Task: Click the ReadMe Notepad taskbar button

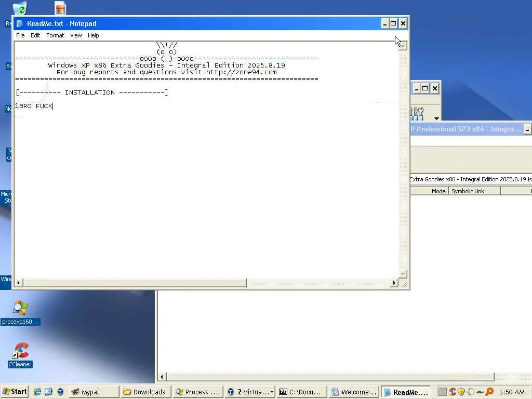Action: pyautogui.click(x=406, y=392)
